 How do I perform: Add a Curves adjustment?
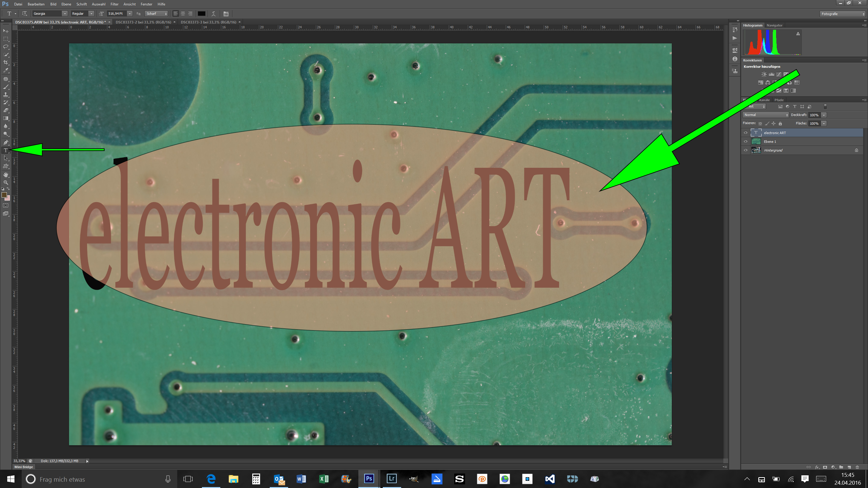point(779,74)
